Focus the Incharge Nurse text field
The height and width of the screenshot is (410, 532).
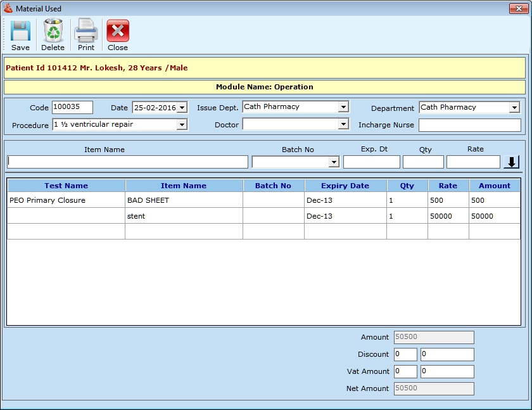click(x=469, y=125)
